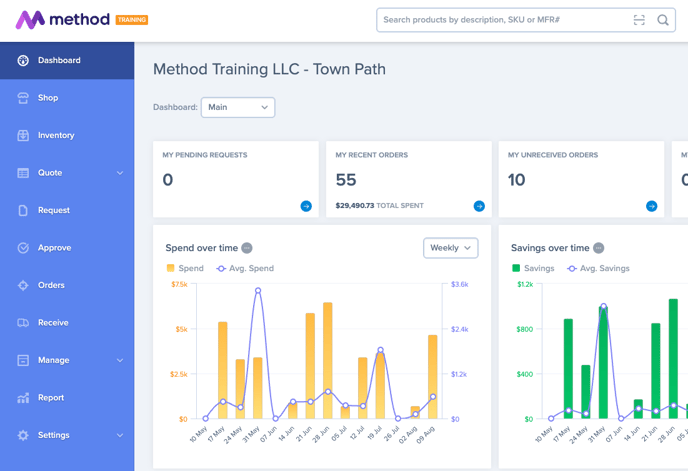The width and height of the screenshot is (688, 471).
Task: Click the Dashboard gauge icon
Action: click(x=23, y=61)
